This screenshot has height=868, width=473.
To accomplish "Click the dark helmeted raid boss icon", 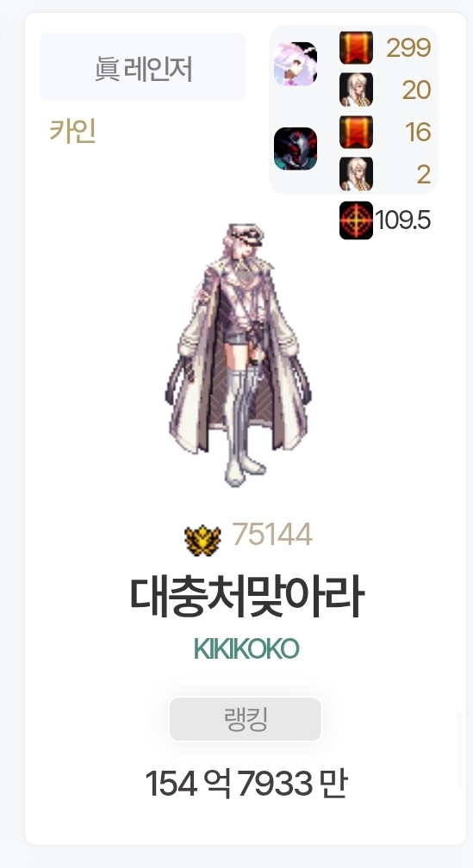I will (296, 148).
